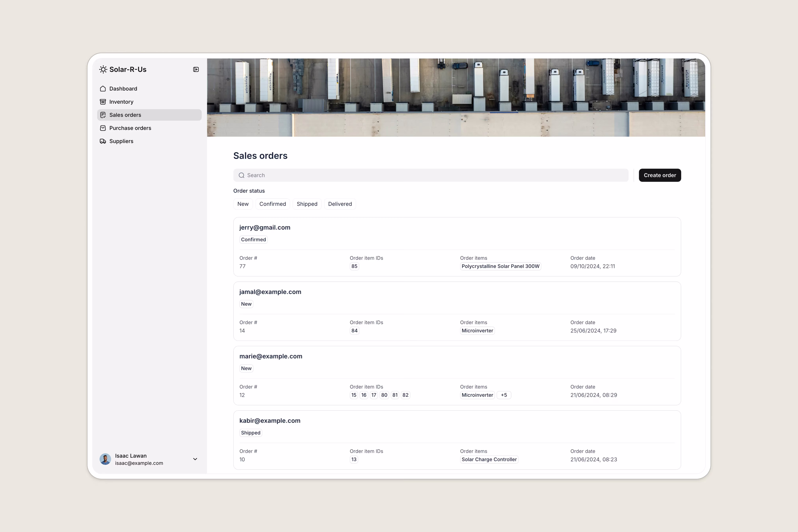Viewport: 798px width, 532px height.
Task: Toggle the Confirmed status filter
Action: [x=273, y=204]
